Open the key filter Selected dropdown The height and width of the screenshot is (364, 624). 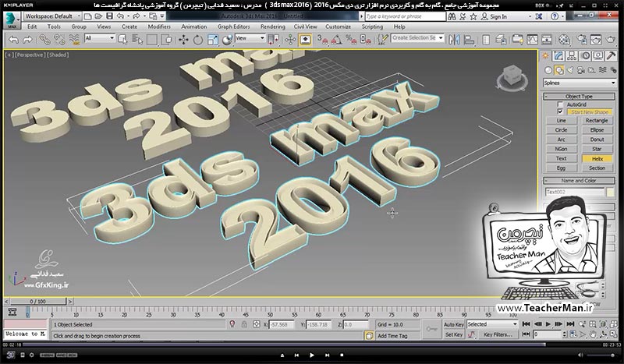[492, 324]
